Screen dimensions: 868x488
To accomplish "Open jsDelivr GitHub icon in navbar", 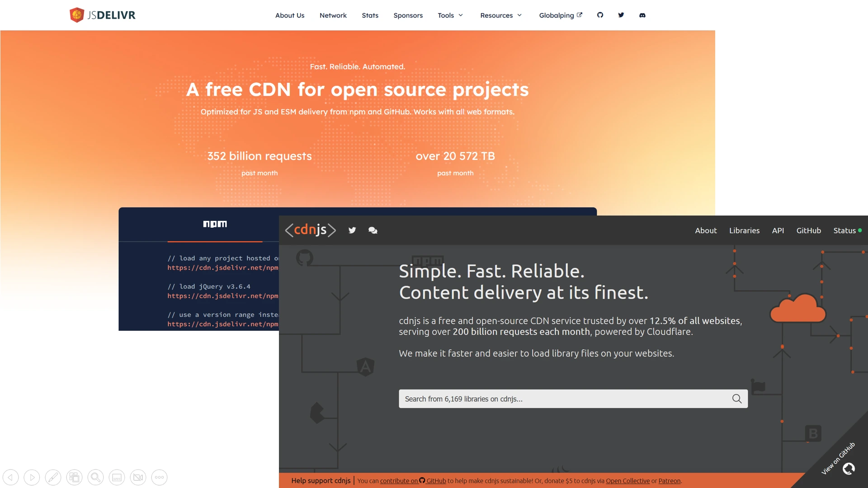I will pos(600,15).
